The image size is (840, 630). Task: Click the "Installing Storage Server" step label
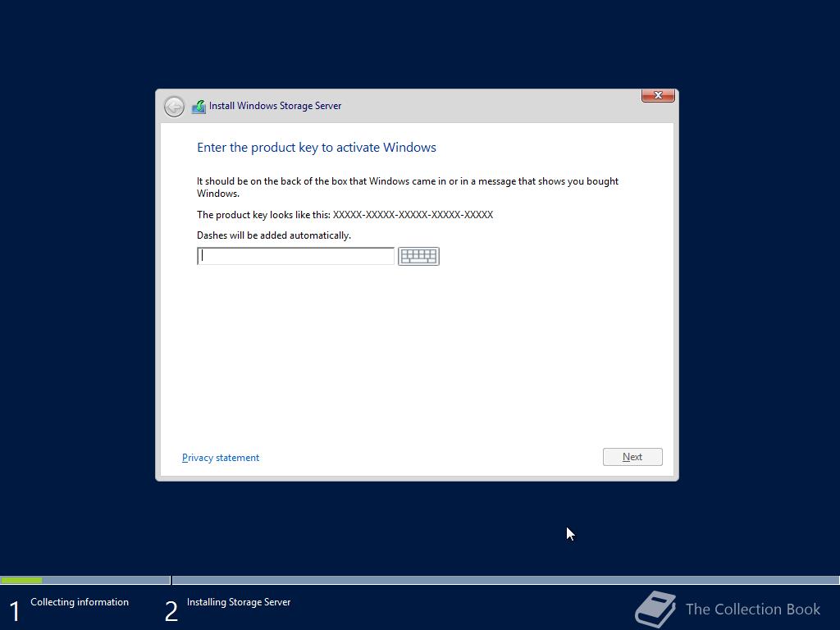239,602
